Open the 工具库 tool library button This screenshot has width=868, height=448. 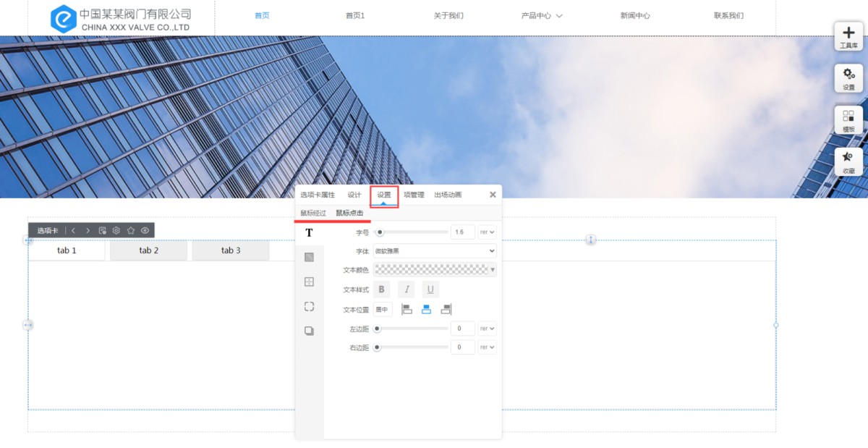coord(848,36)
